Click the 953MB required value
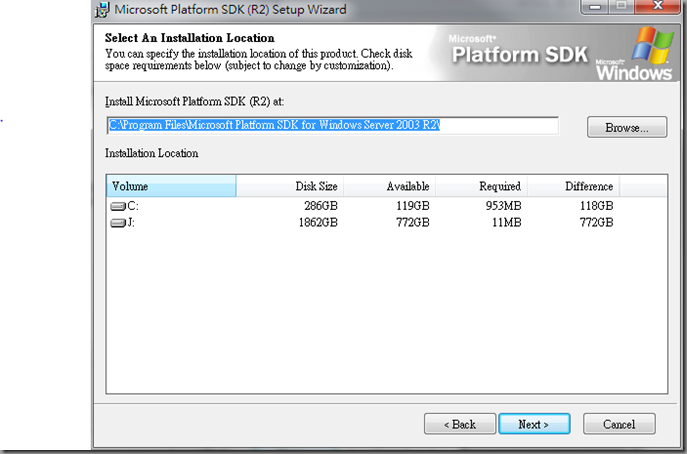 tap(503, 206)
